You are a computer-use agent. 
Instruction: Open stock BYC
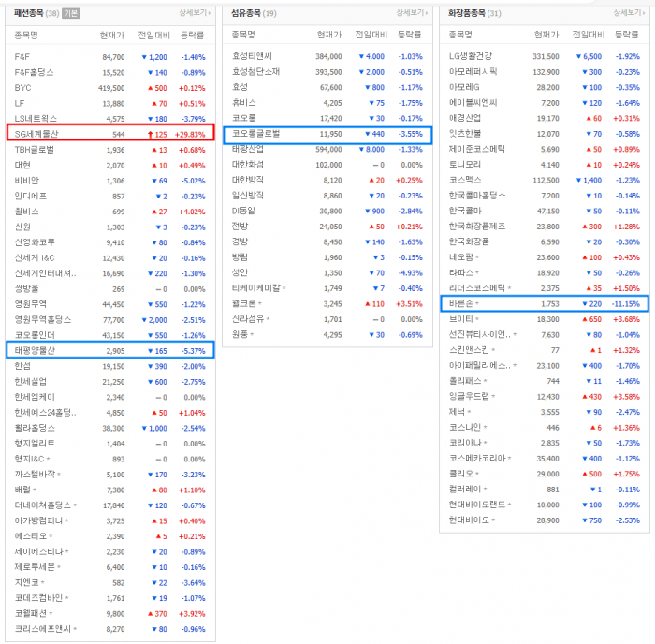pos(23,88)
